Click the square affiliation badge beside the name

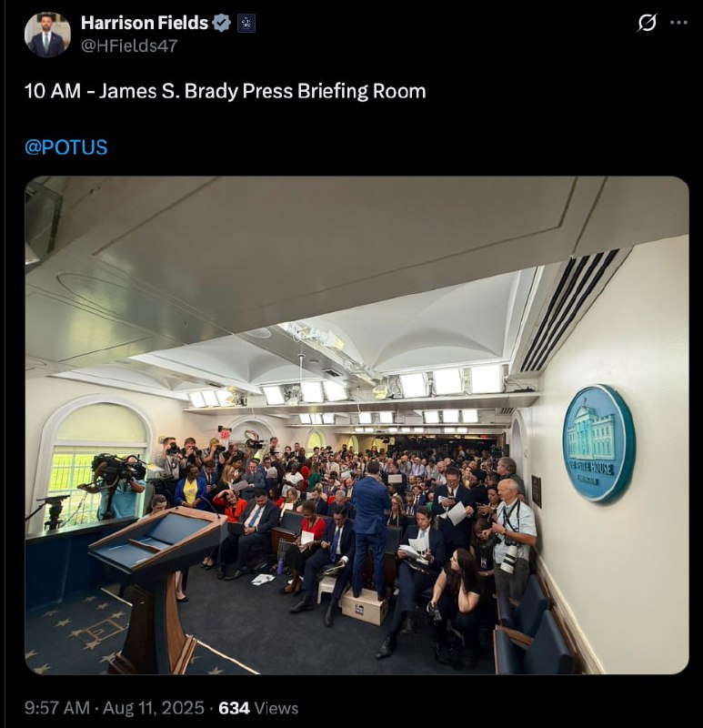[x=246, y=24]
